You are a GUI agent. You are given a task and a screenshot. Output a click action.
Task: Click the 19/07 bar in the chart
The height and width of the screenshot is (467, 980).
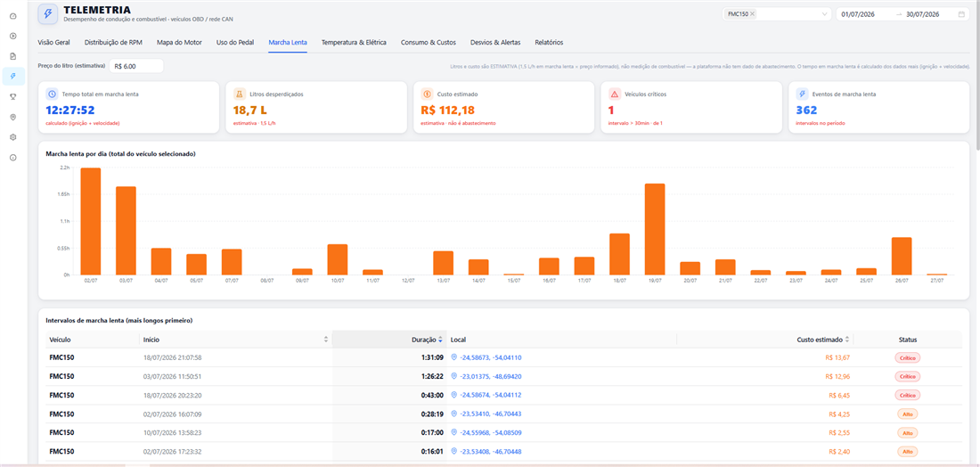coord(655,229)
